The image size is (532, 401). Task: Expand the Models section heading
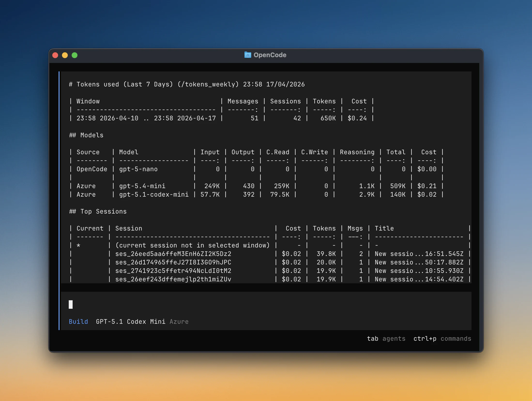pyautogui.click(x=86, y=135)
